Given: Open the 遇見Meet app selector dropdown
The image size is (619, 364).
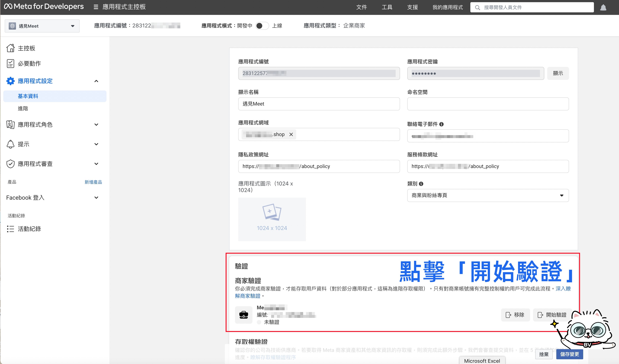Looking at the screenshot, I should tap(42, 26).
